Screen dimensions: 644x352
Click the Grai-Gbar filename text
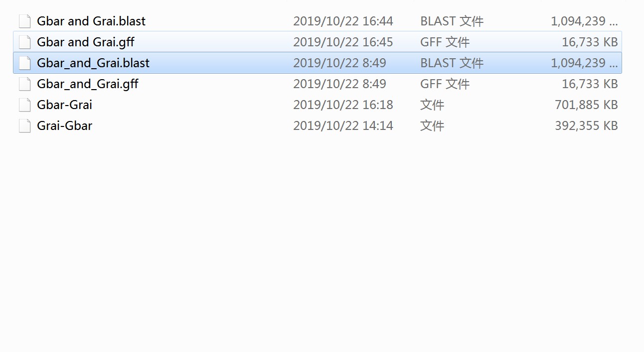pos(65,125)
